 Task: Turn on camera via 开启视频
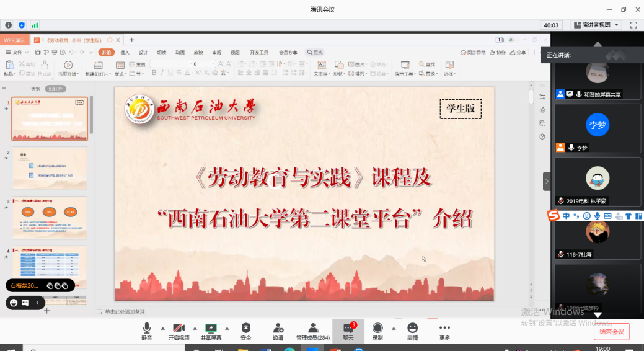click(179, 332)
